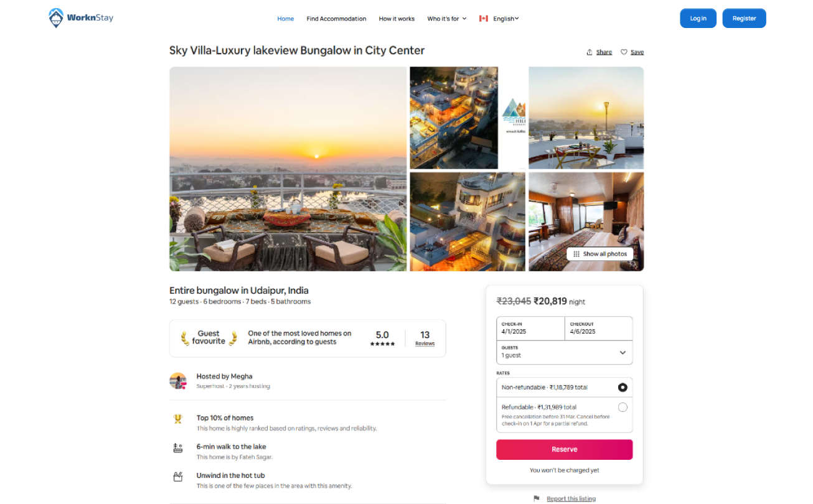Open the large sunset balcony photo
Screen dimensions: 813x504
(x=288, y=169)
